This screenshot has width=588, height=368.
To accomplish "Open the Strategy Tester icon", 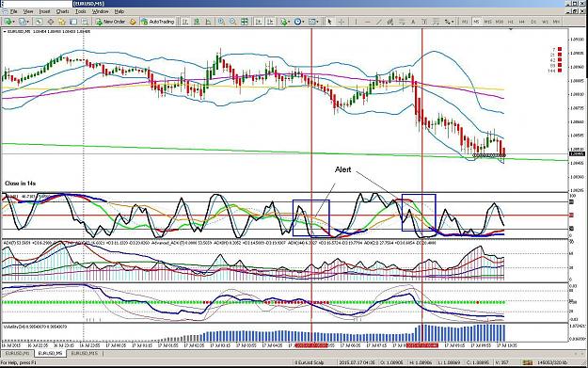I will coord(85,22).
